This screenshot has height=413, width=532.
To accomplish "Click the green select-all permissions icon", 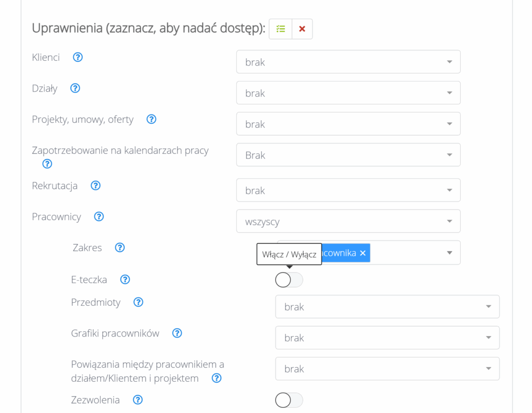I will tap(281, 29).
